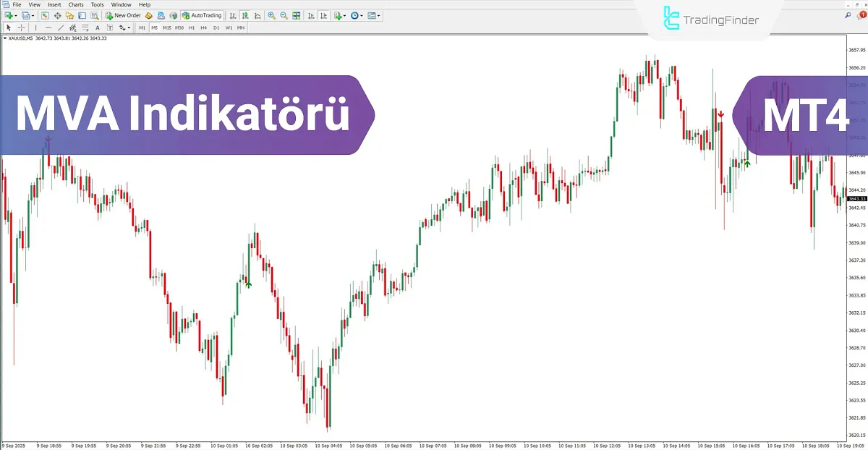Switch chart to Candlestick view
The width and height of the screenshot is (868, 450).
(x=245, y=15)
